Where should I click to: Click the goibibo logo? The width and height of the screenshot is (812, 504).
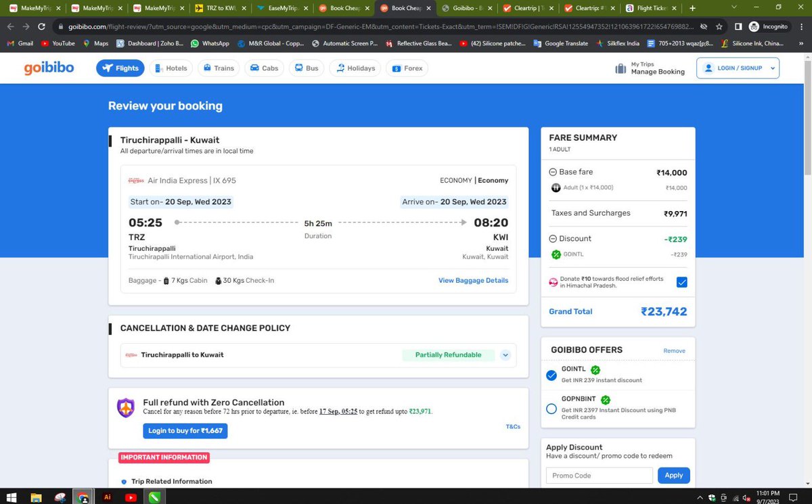click(49, 68)
